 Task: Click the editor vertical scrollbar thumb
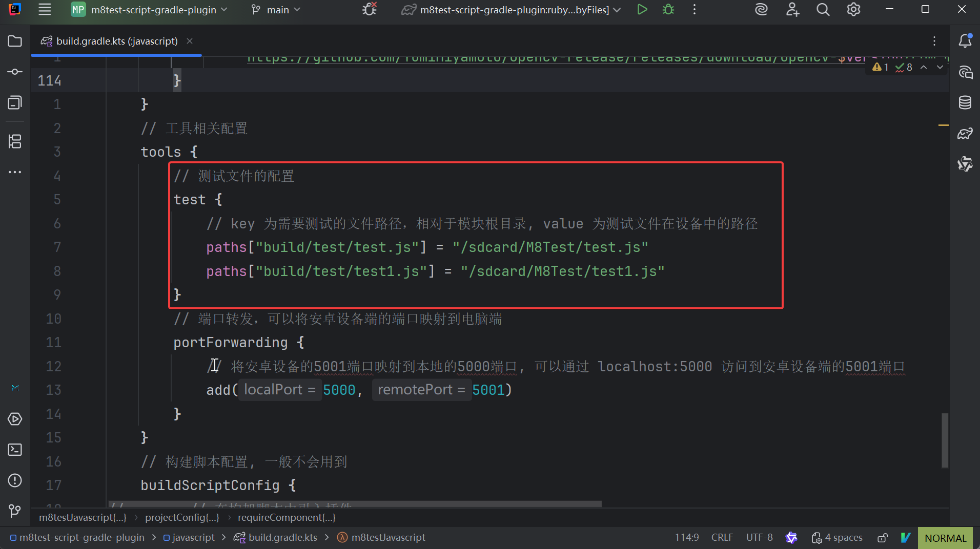pyautogui.click(x=945, y=440)
